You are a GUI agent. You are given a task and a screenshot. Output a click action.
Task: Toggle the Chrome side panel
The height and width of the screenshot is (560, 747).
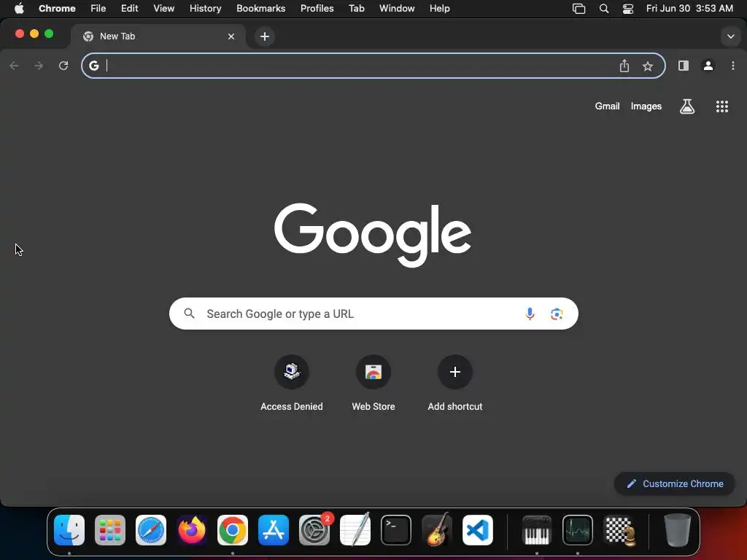pyautogui.click(x=683, y=66)
